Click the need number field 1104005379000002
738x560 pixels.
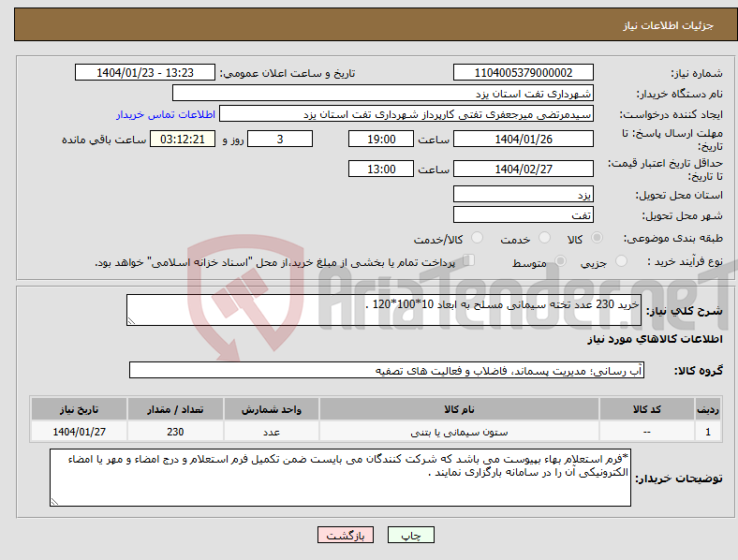click(x=524, y=72)
